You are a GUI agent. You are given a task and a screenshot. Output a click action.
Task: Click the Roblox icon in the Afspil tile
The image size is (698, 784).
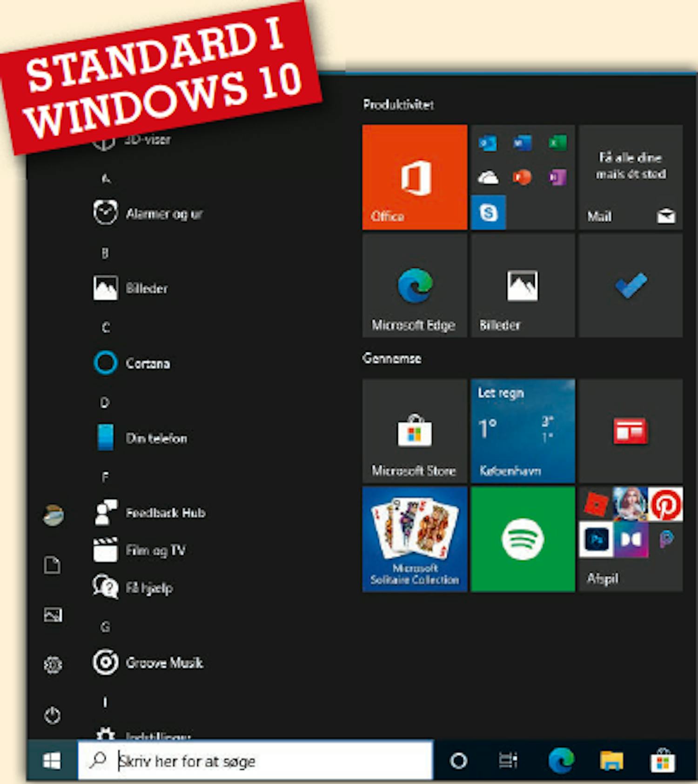click(596, 504)
